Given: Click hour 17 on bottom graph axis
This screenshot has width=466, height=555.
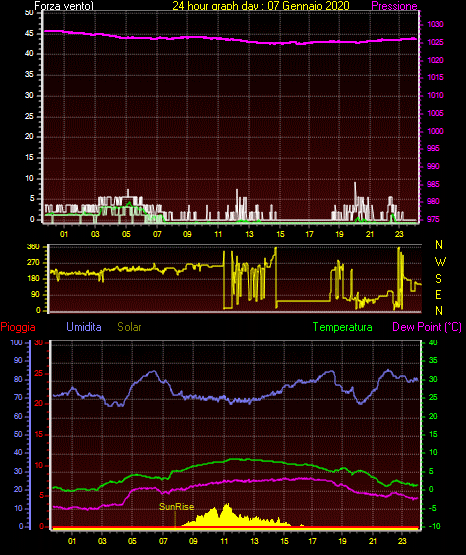Looking at the screenshot, I should [312, 541].
